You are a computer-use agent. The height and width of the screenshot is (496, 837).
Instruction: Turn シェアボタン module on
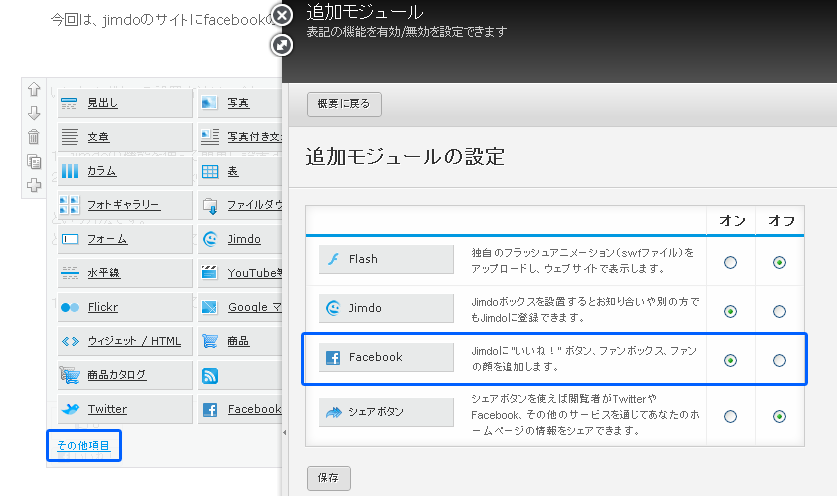pos(730,416)
